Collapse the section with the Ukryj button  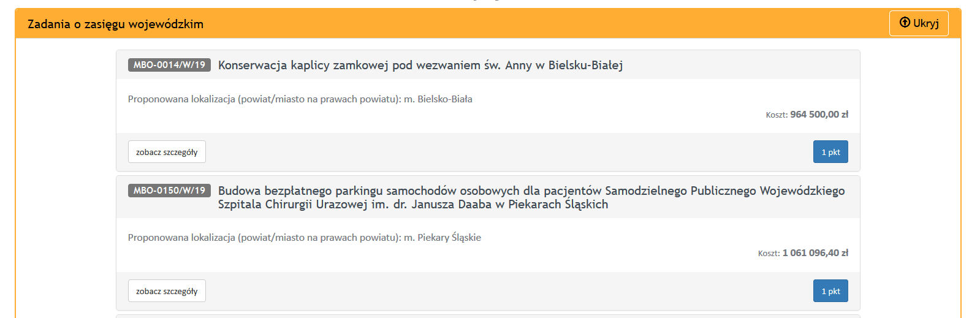(919, 23)
